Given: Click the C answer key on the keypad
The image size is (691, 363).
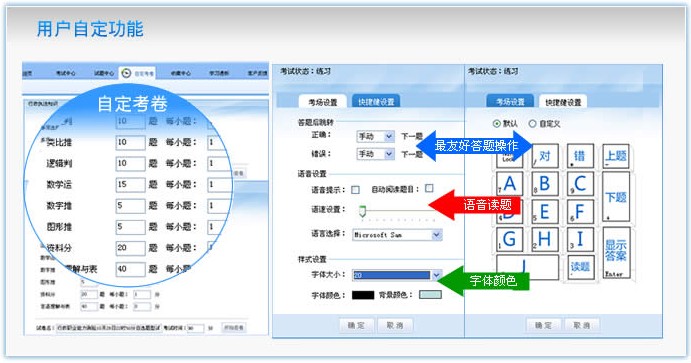Looking at the screenshot, I should tap(580, 183).
